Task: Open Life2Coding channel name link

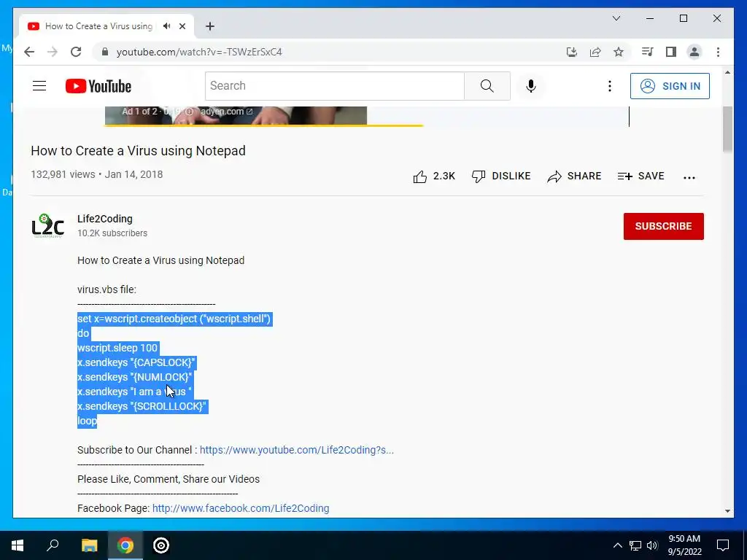Action: (105, 219)
